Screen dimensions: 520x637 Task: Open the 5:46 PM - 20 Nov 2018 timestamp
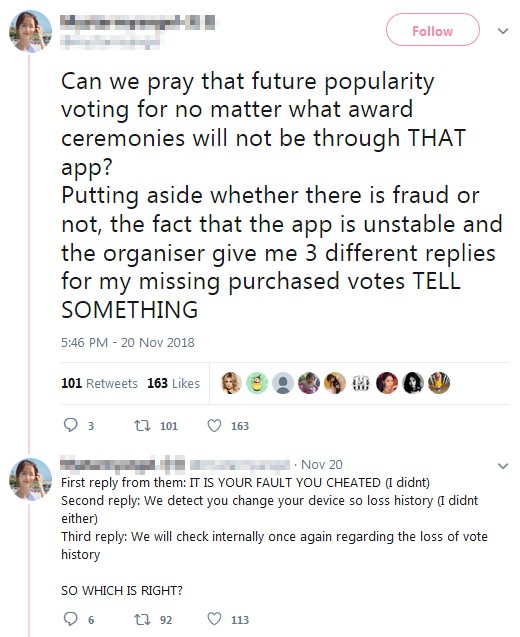click(128, 342)
